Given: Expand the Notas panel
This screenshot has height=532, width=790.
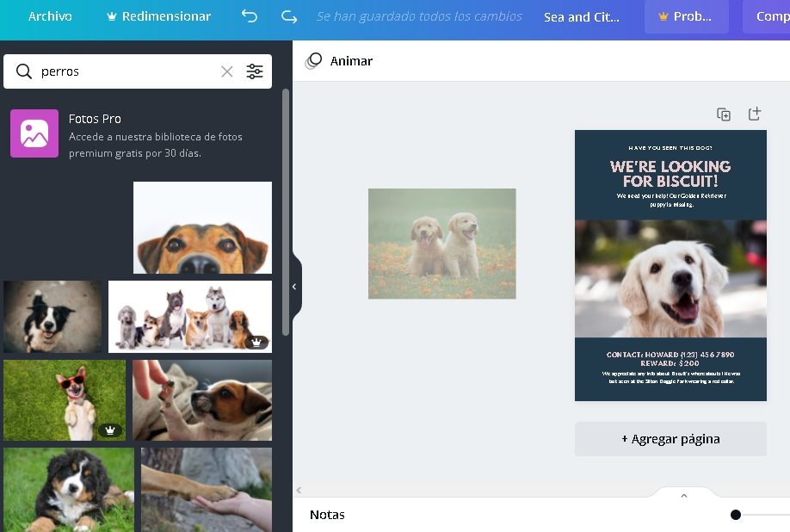Looking at the screenshot, I should point(683,496).
